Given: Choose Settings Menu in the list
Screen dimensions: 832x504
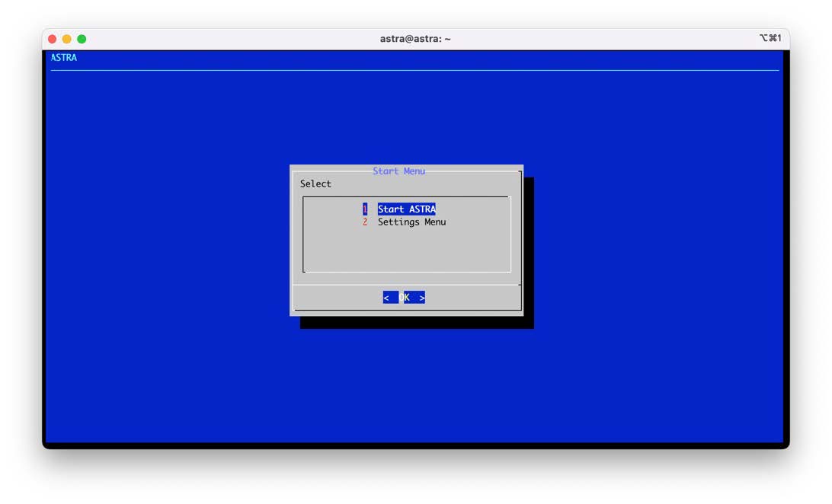Looking at the screenshot, I should pos(411,222).
